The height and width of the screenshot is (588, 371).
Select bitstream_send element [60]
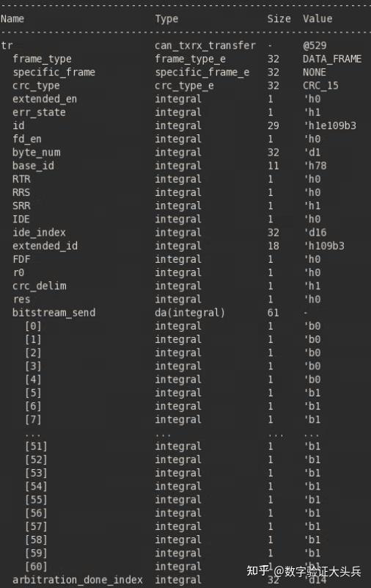[37, 567]
